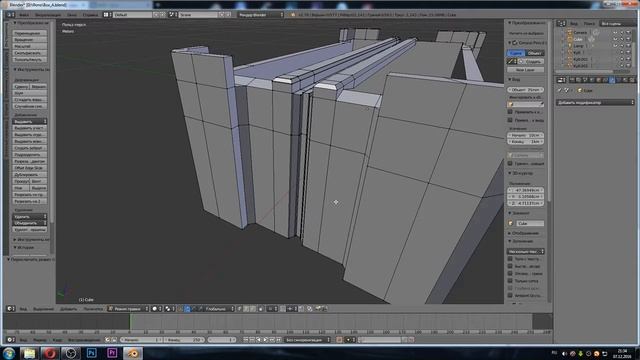Open the Окно menu
Image resolution: width=640 pixels, height=360 pixels.
coord(72,14)
